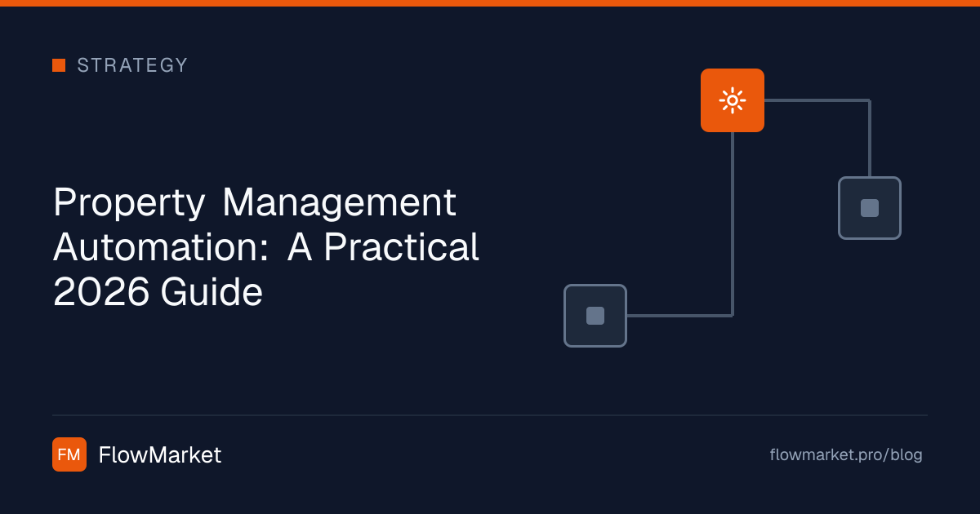Click the orange square bullet beside STRATEGY
Screen dimensions: 980x514
(59, 65)
